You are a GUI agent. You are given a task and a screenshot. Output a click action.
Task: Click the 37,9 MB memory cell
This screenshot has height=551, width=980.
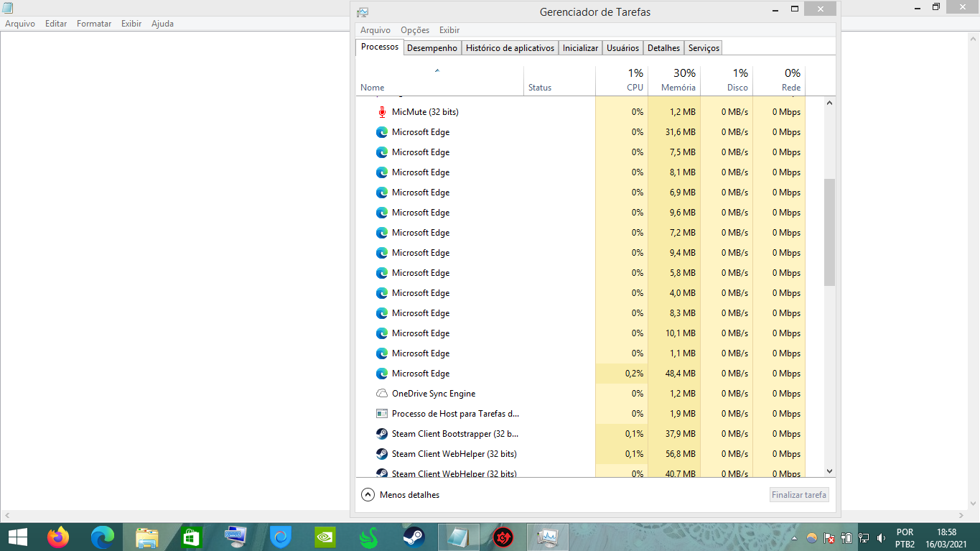[x=674, y=434]
